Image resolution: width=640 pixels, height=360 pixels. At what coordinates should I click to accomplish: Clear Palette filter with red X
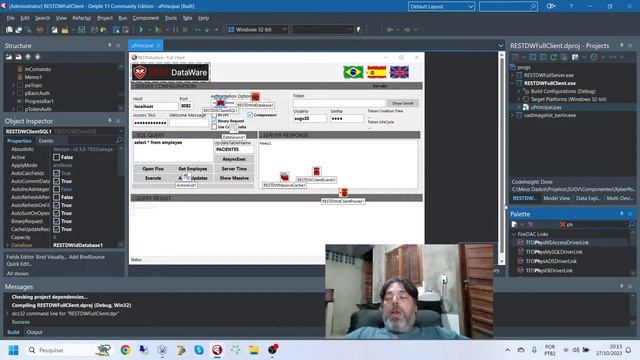click(x=562, y=224)
